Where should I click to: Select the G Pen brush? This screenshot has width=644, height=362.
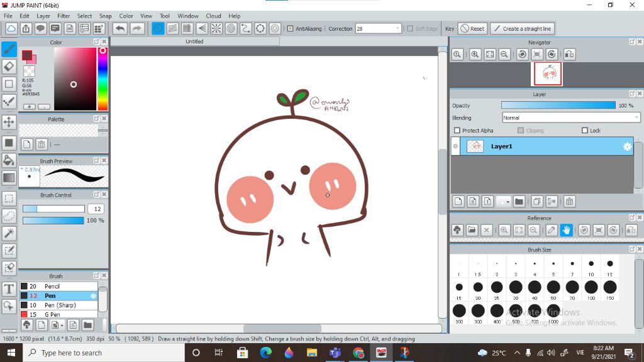[58, 314]
